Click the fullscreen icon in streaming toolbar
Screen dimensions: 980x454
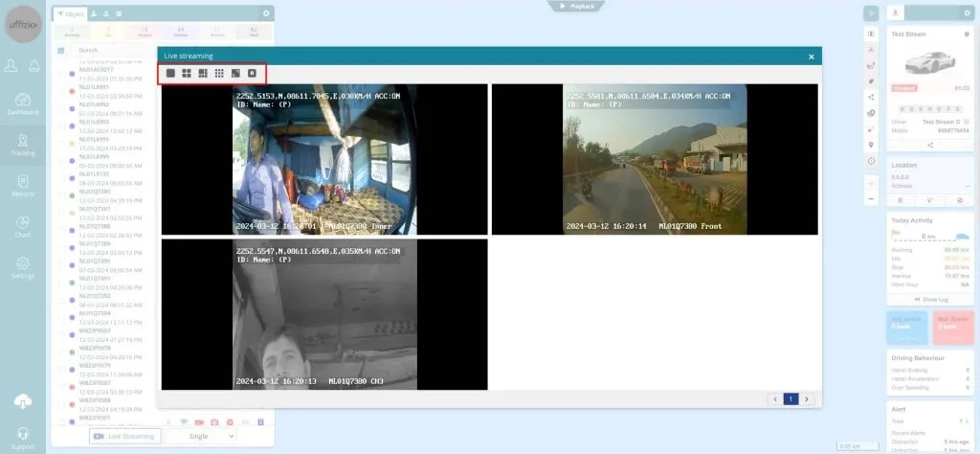(235, 73)
